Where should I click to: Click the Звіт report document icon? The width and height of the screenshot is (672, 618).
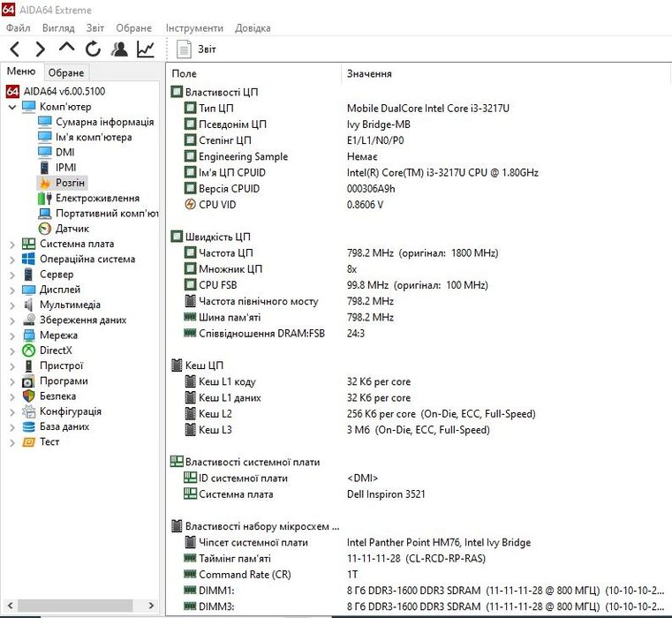[x=184, y=49]
